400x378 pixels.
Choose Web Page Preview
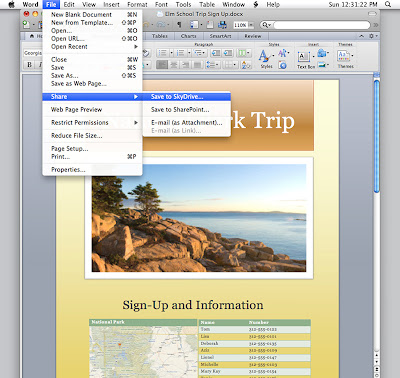click(92, 109)
